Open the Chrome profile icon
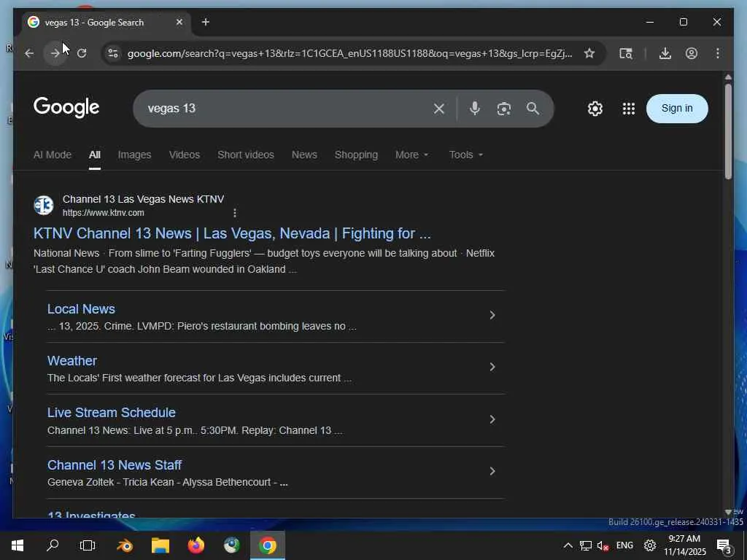This screenshot has width=747, height=560. point(692,53)
